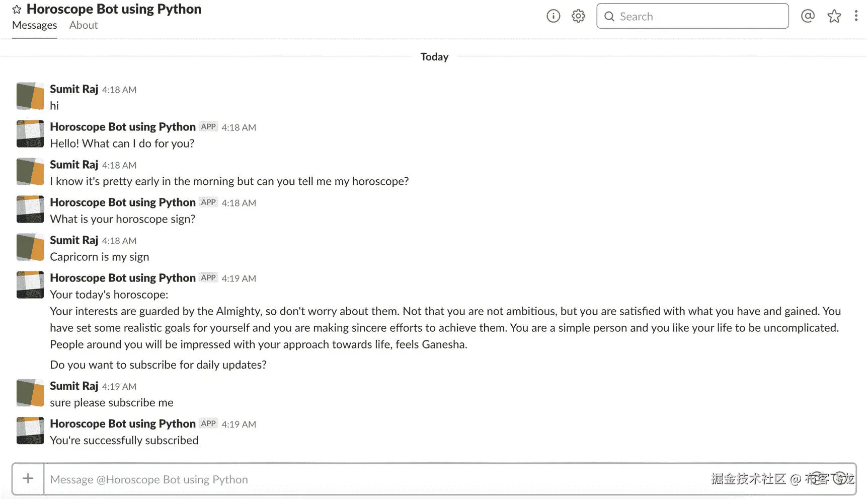Open the vertical dots more menu

click(855, 16)
